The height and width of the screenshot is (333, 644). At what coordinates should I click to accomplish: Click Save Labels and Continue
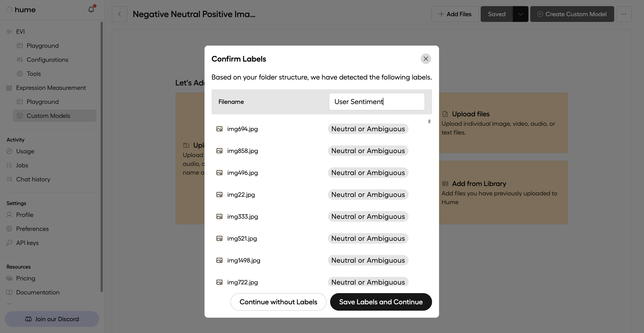tap(381, 301)
